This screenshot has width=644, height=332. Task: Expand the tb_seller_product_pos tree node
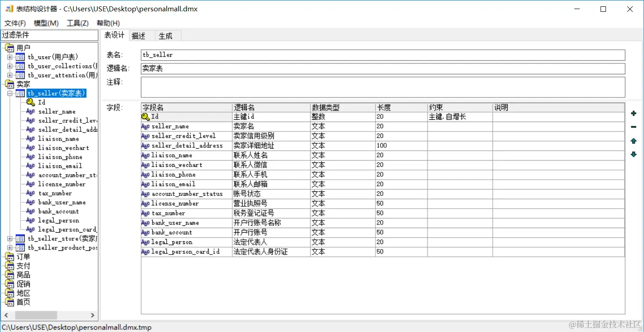tap(10, 248)
